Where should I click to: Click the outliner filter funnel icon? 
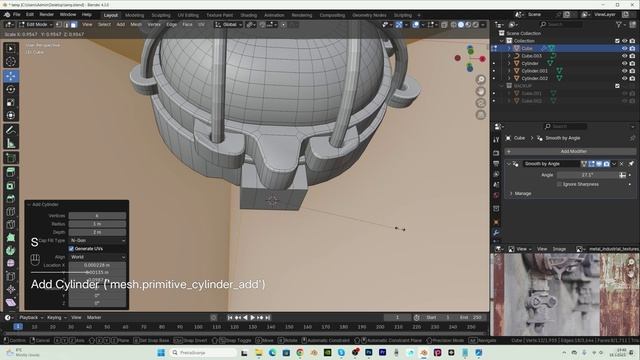(x=619, y=25)
